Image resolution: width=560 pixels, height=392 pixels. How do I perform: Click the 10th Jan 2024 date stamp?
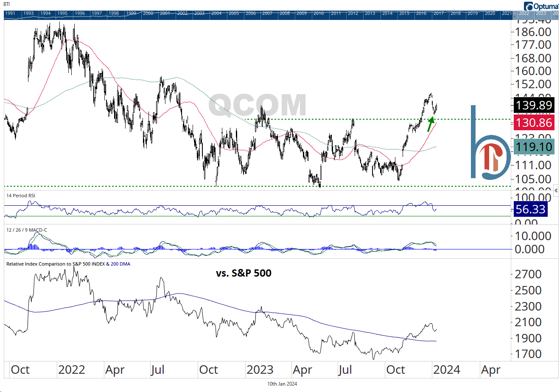click(282, 384)
